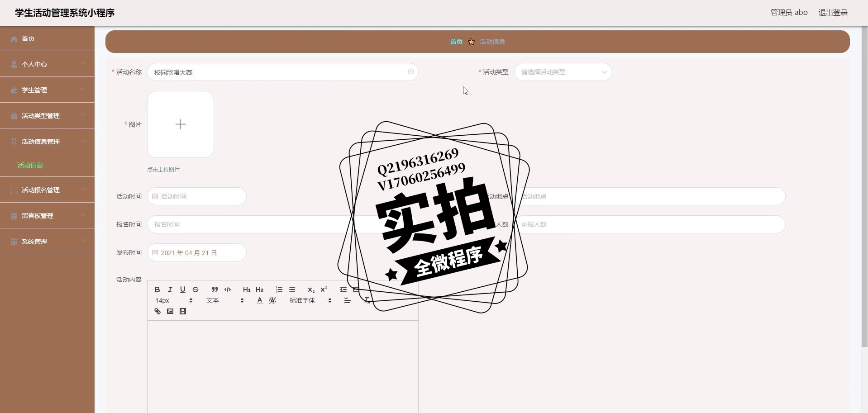Click the 首页 breadcrumb link
The height and width of the screenshot is (413, 868).
click(x=456, y=42)
